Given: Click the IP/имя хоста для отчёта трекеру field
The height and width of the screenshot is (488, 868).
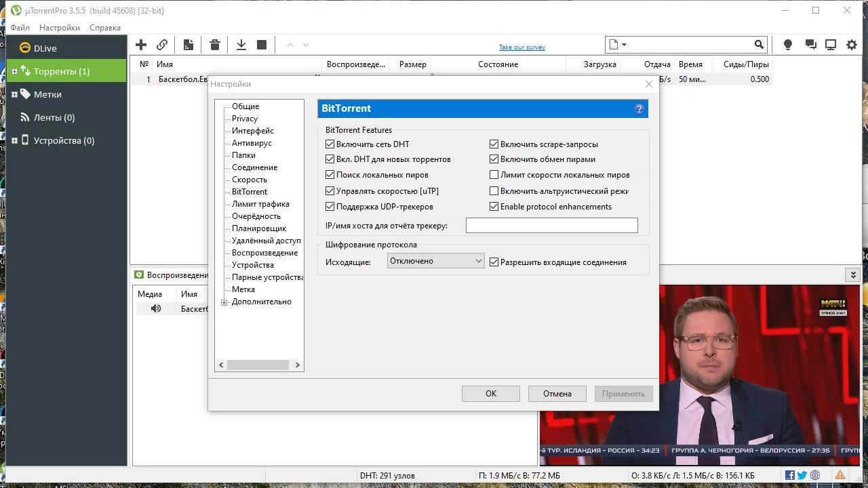Looking at the screenshot, I should (x=552, y=226).
